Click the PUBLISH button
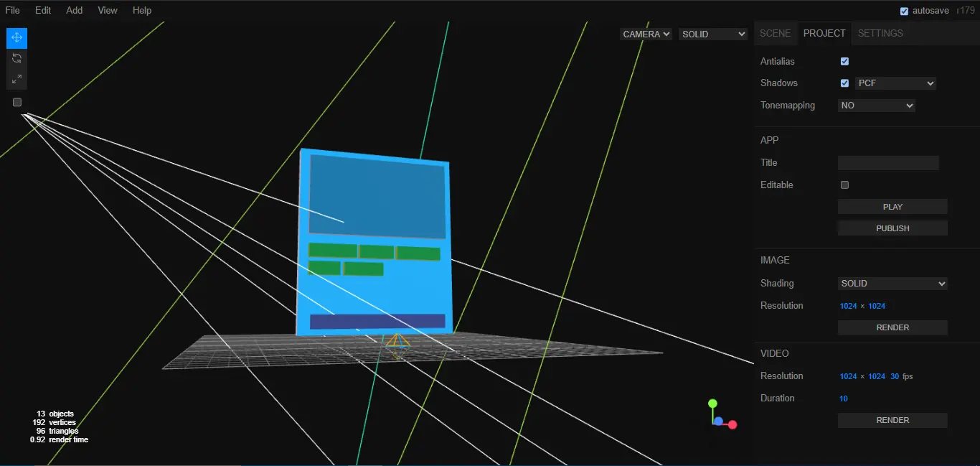 [x=892, y=228]
